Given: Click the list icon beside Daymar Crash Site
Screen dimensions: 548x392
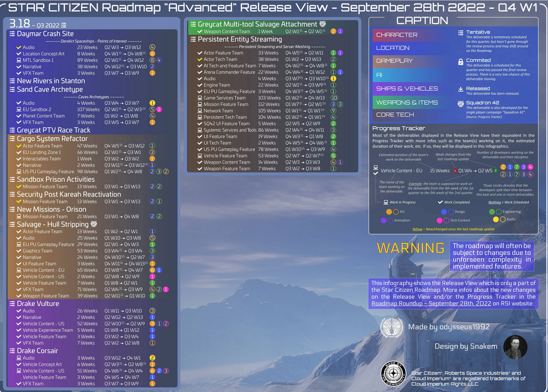Looking at the screenshot, I should [x=12, y=34].
